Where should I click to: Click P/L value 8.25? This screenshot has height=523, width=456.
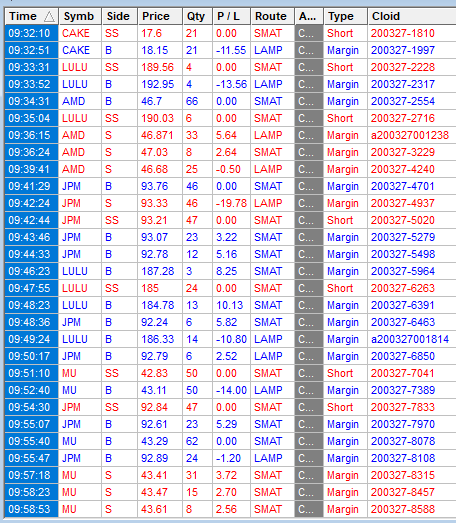tap(226, 272)
